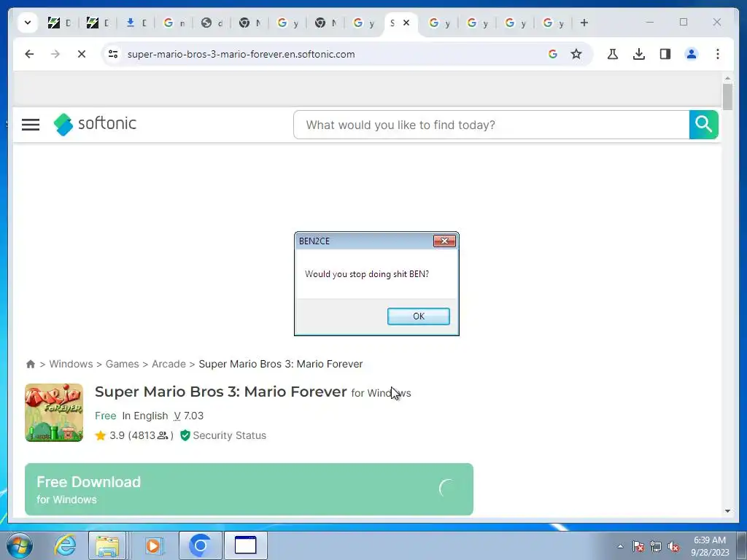Open the Chrome profile menu
747x560 pixels.
tap(692, 54)
